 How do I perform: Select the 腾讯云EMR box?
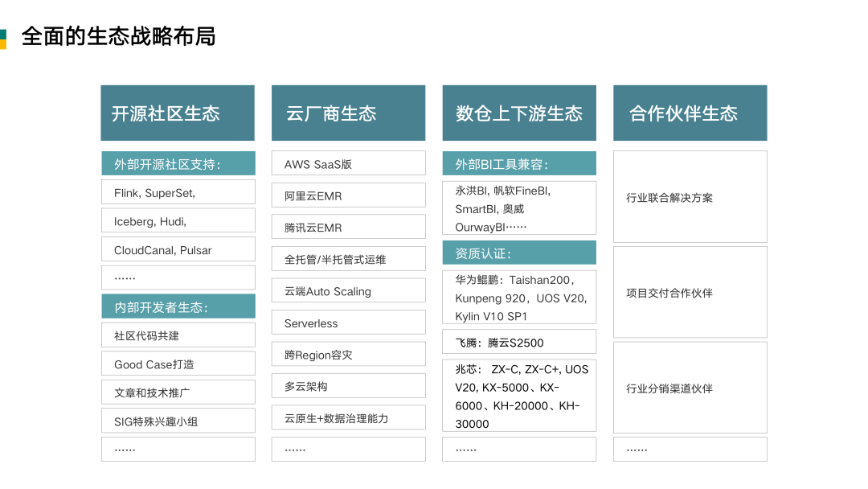[x=349, y=227]
